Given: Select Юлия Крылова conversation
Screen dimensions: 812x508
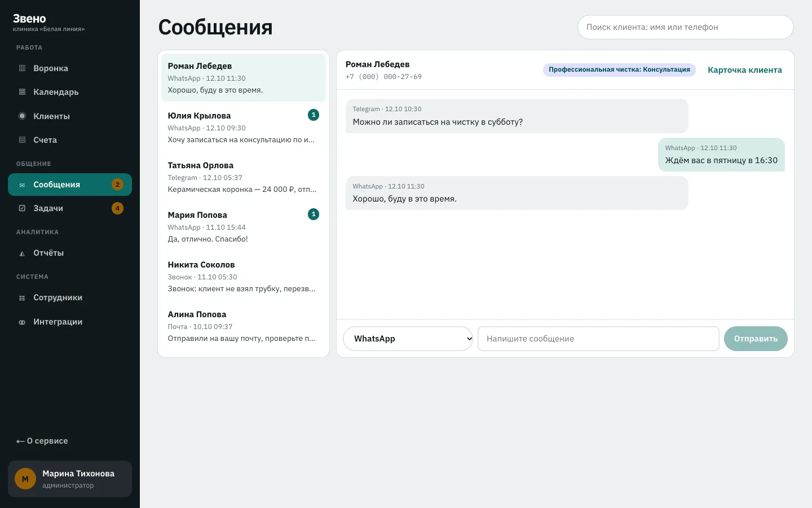Looking at the screenshot, I should coord(244,128).
